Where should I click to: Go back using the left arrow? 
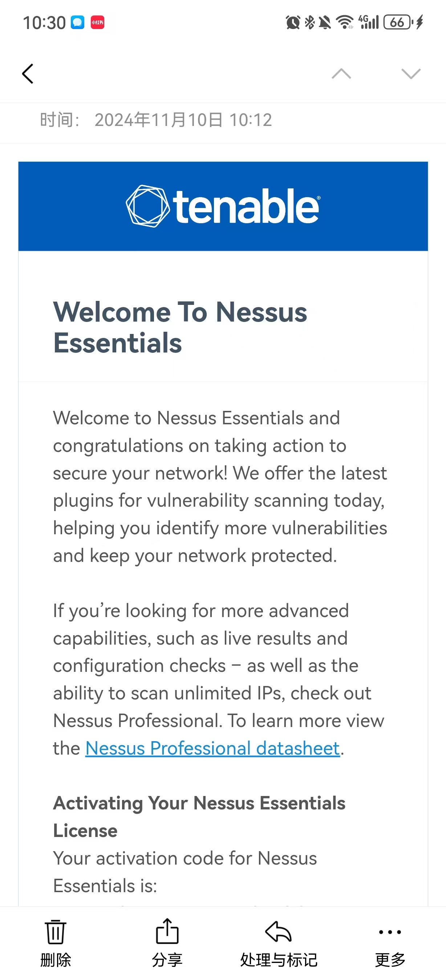click(28, 74)
